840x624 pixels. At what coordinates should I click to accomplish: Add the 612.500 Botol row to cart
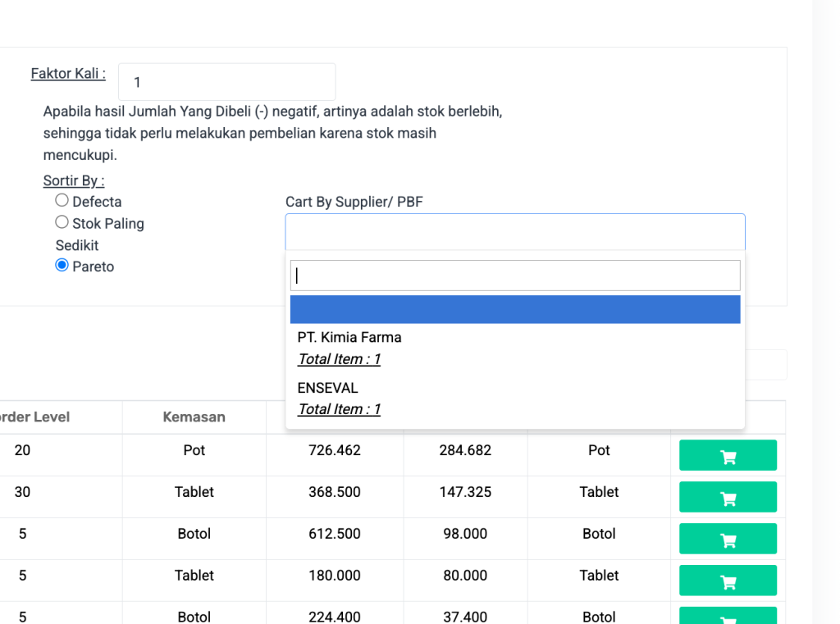(727, 539)
